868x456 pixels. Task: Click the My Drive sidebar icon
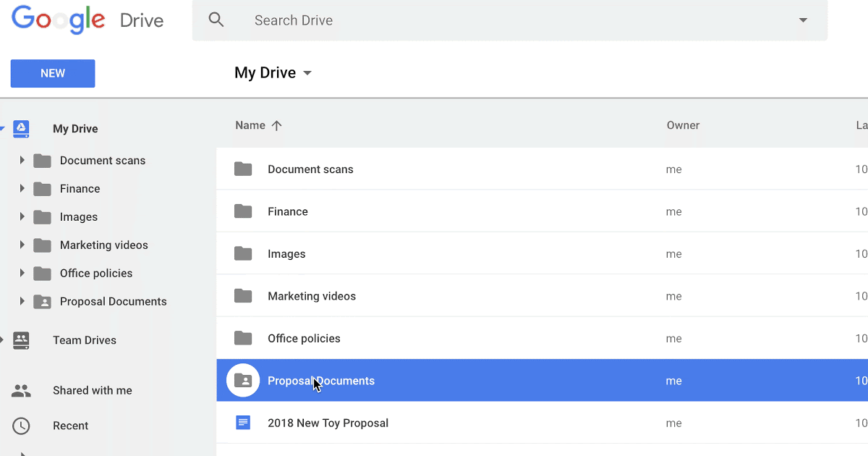(x=22, y=129)
